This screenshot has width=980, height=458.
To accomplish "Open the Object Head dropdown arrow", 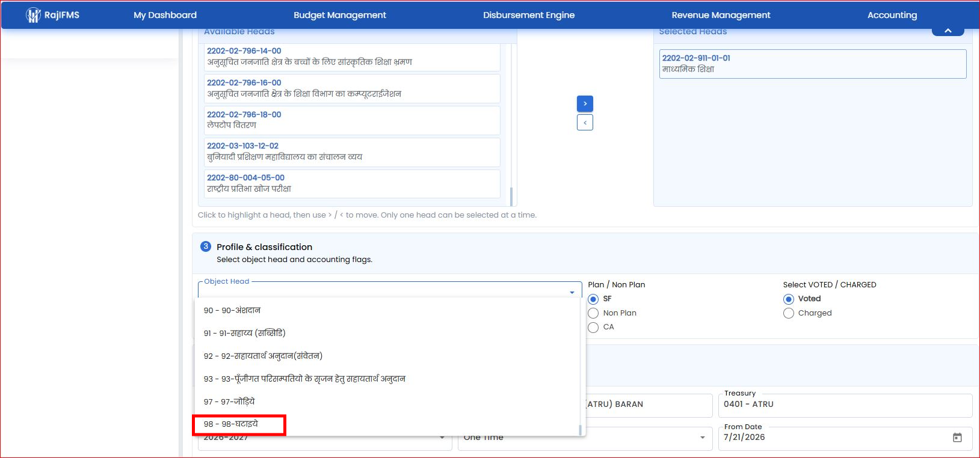I will [572, 292].
